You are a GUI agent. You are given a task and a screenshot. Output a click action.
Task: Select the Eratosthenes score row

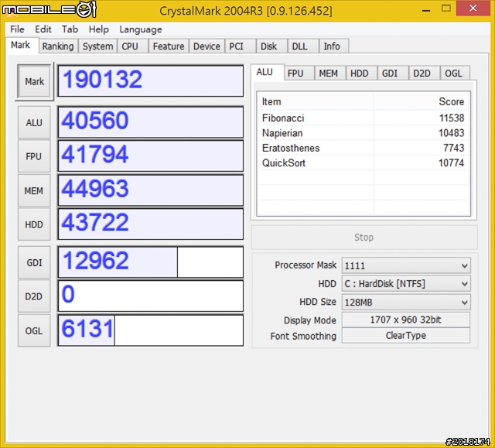[x=364, y=148]
